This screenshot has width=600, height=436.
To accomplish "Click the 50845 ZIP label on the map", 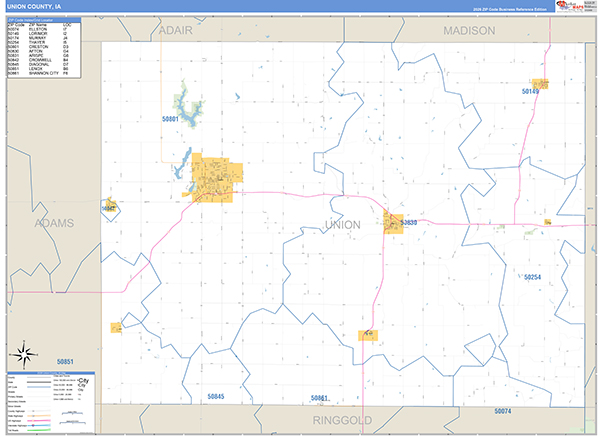I will 216,397.
